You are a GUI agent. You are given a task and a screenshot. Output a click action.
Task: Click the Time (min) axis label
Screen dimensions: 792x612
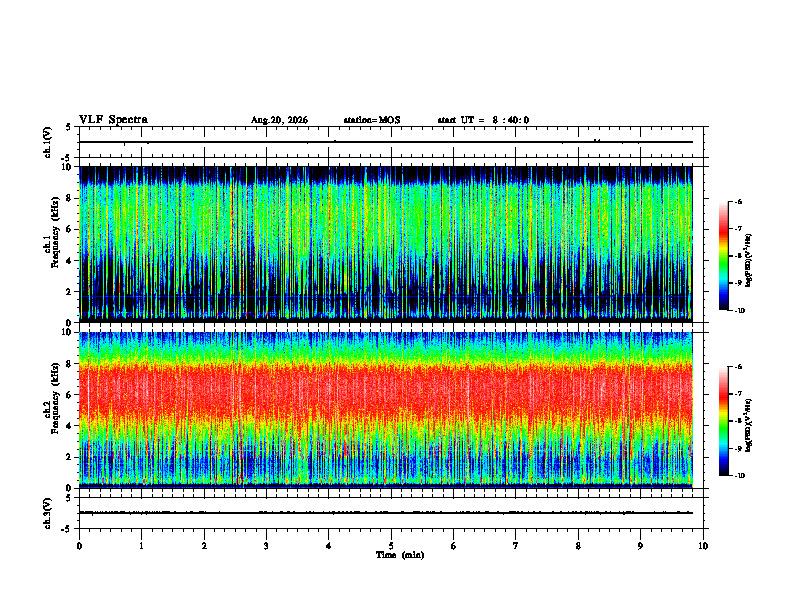click(x=400, y=555)
